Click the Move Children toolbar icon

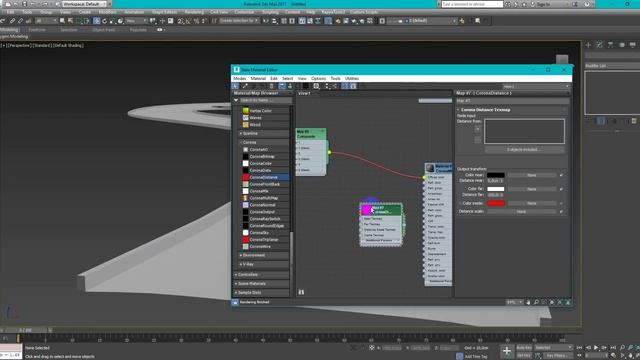[282, 86]
